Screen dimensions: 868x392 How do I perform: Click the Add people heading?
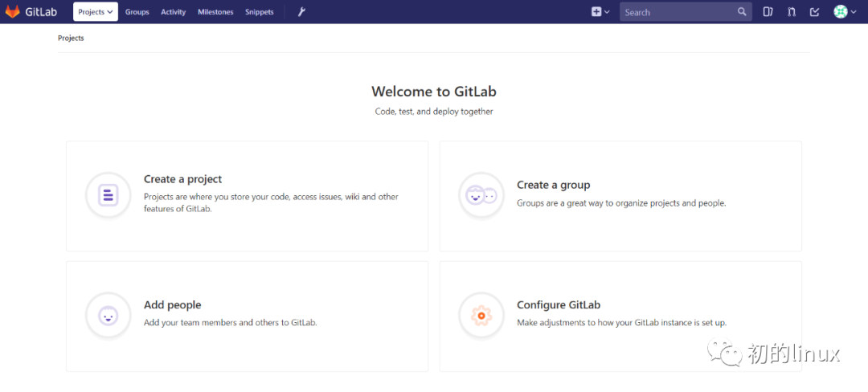point(172,304)
